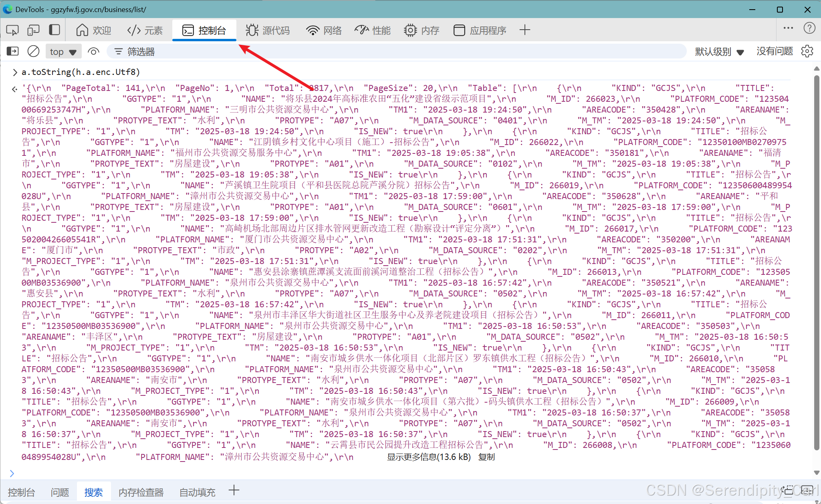The width and height of the screenshot is (821, 504).
Task: Toggle the activity bar dock icon
Action: [54, 30]
